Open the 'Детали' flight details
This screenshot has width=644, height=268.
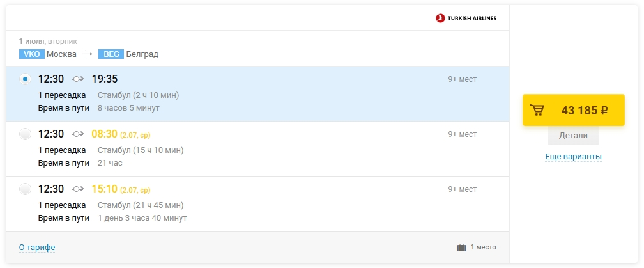tap(573, 136)
